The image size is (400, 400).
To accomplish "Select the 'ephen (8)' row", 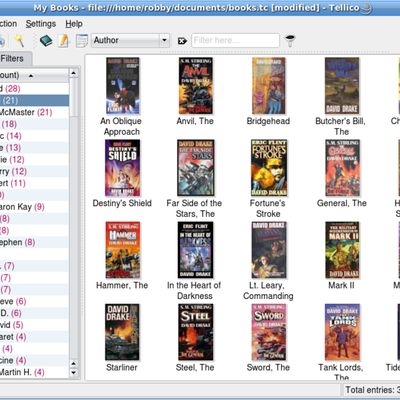I will click(x=34, y=242).
